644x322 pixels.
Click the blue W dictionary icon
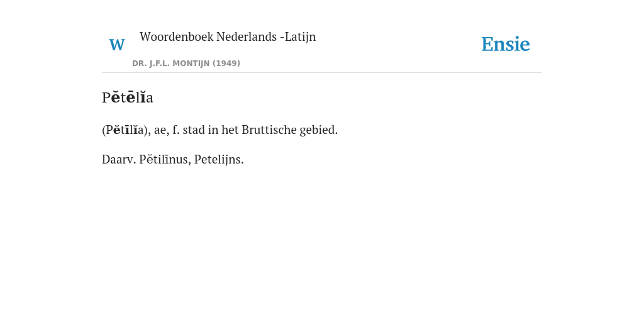pyautogui.click(x=116, y=45)
